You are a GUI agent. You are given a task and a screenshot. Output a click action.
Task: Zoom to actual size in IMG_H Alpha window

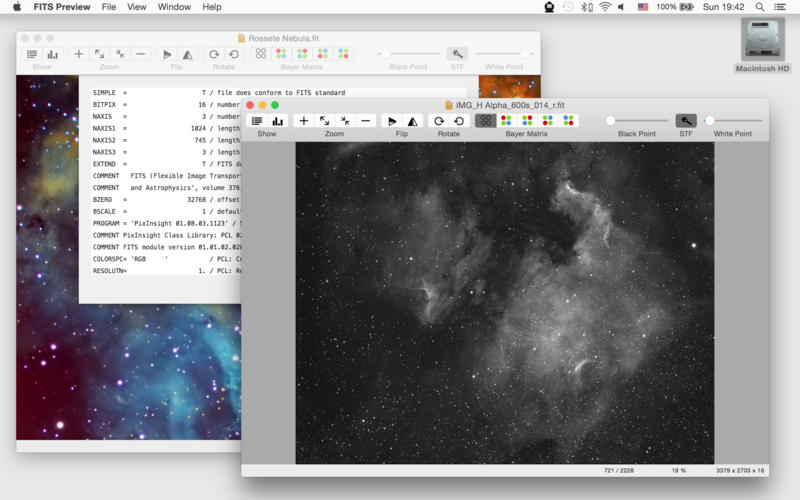pyautogui.click(x=345, y=121)
